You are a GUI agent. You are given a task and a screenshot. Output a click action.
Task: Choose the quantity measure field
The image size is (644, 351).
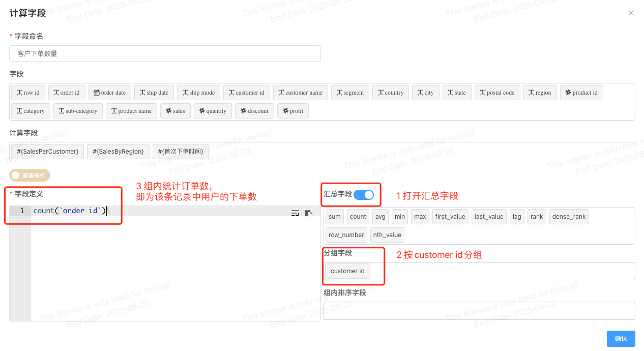click(213, 111)
